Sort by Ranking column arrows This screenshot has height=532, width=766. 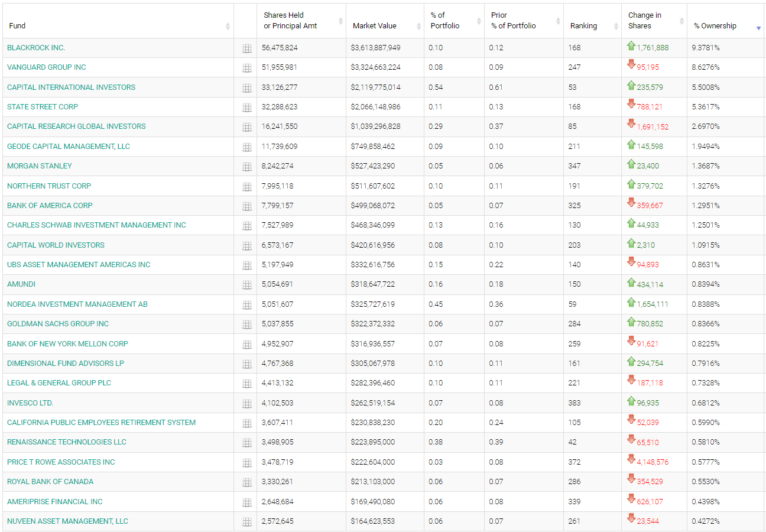615,26
